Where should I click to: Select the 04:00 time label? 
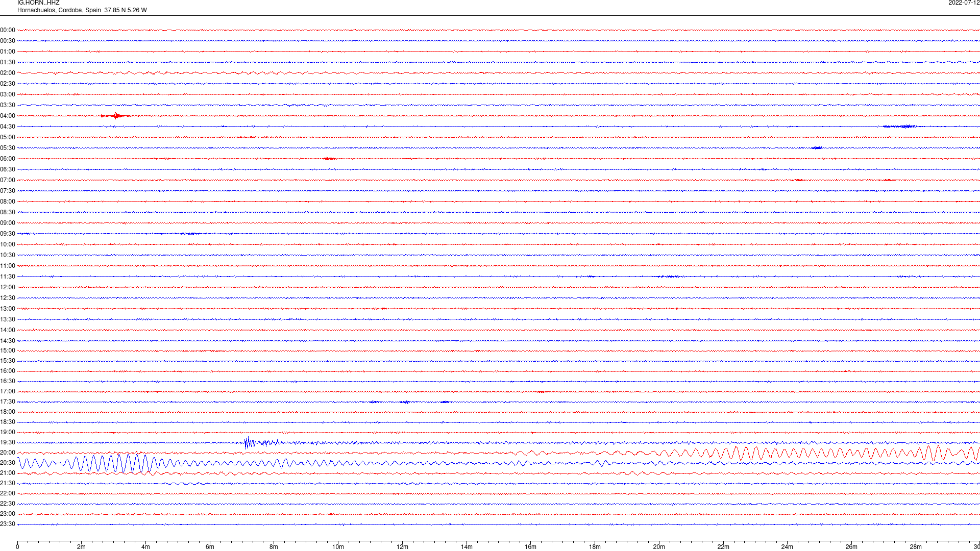pos(8,116)
